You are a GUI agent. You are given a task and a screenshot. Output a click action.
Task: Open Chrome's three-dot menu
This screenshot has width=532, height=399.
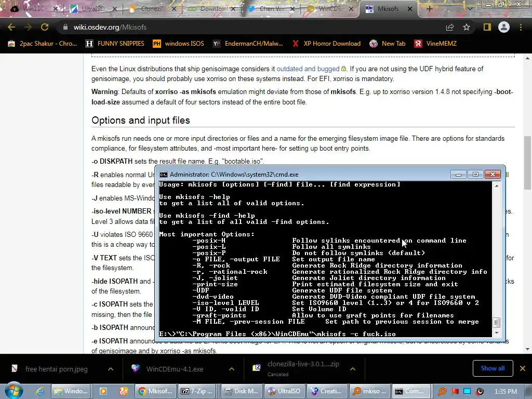[x=521, y=27]
